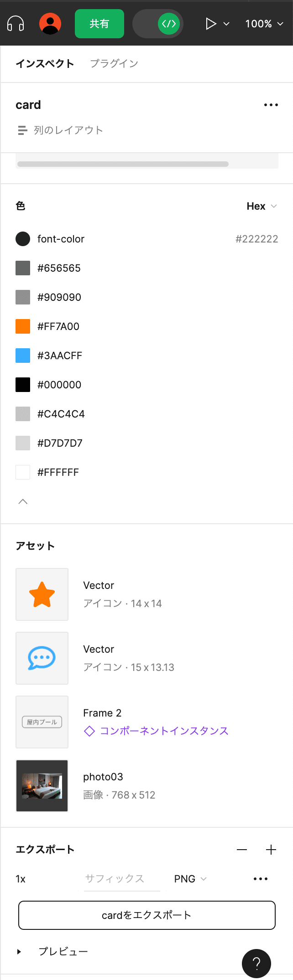Click the photo03 image thumbnail
The width and height of the screenshot is (293, 980).
[x=42, y=786]
